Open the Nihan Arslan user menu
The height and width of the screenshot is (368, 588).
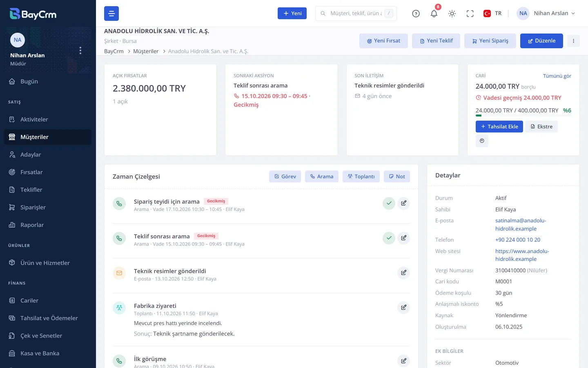(x=546, y=13)
